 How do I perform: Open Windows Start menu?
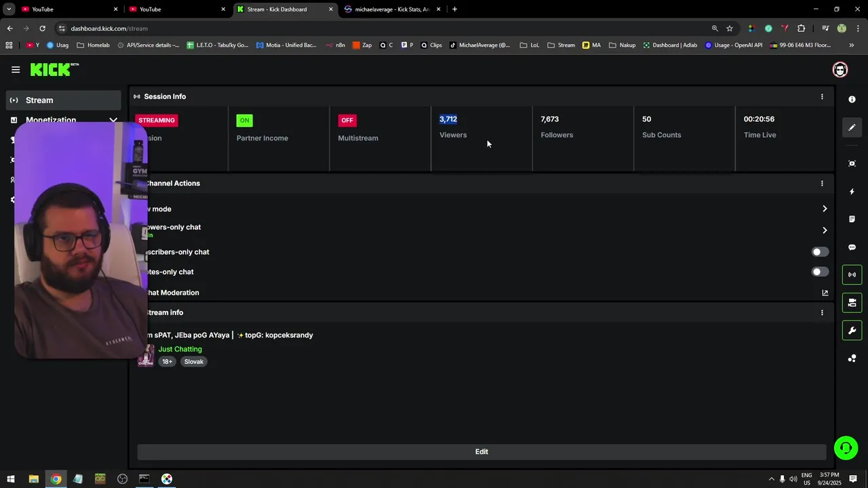[11, 479]
